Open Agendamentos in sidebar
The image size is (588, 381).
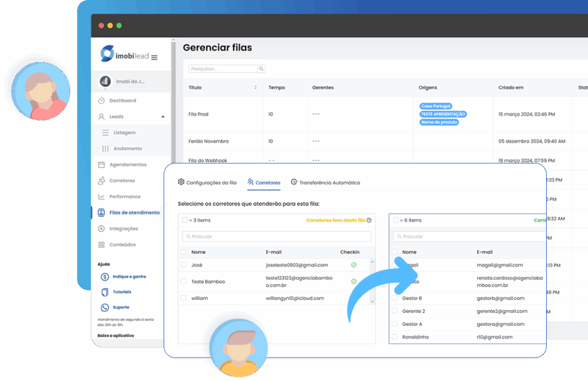[128, 165]
